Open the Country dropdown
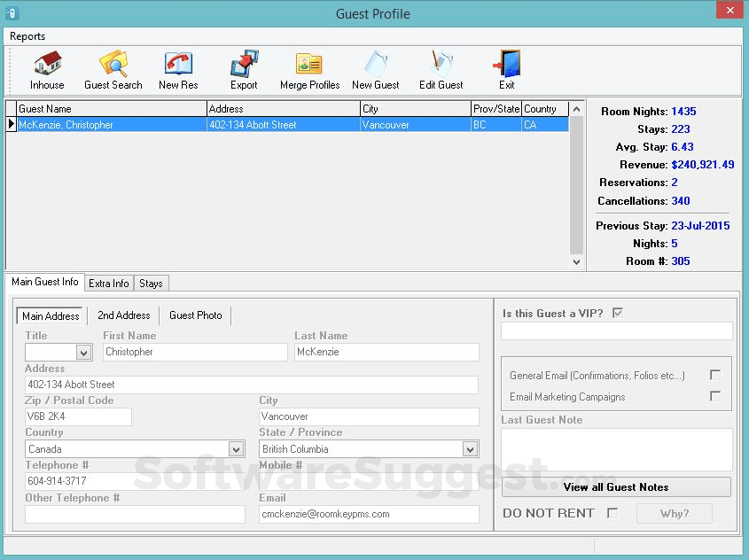This screenshot has width=749, height=560. point(235,449)
